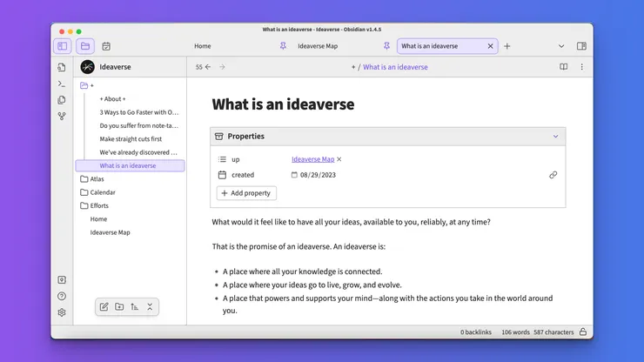Collapse all folders icon

pyautogui.click(x=150, y=307)
